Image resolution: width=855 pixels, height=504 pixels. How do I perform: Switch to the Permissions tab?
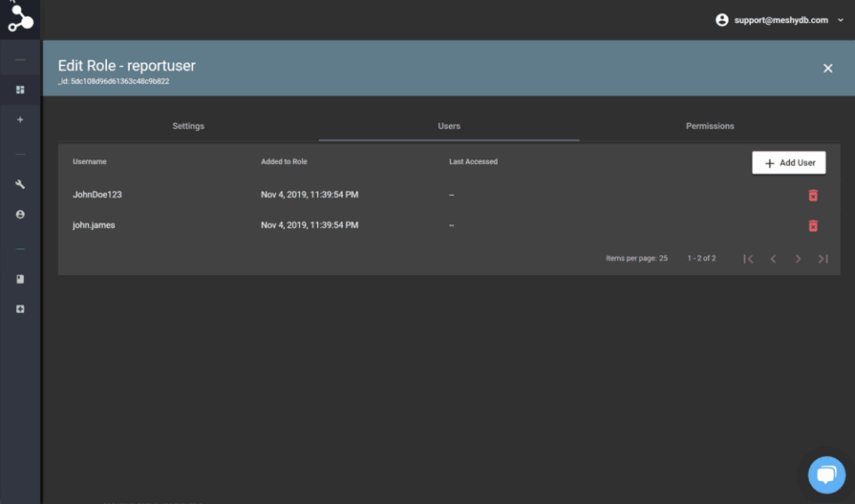(x=710, y=126)
